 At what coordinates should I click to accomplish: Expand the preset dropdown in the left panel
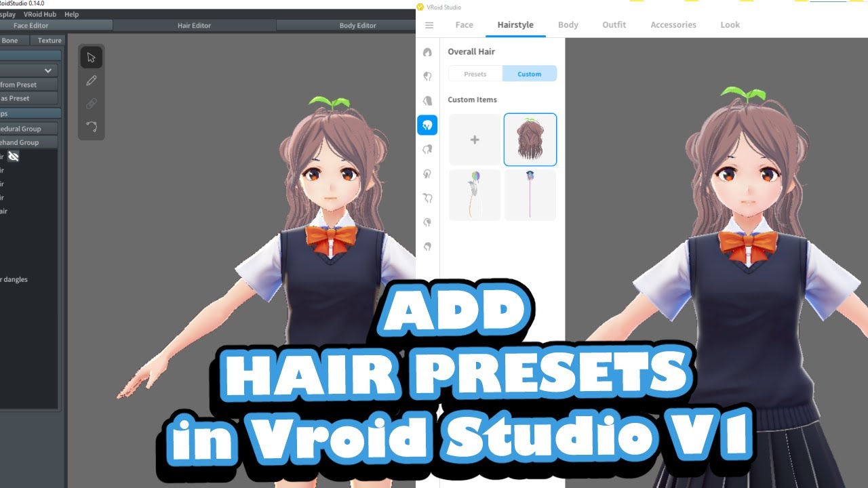pyautogui.click(x=29, y=70)
